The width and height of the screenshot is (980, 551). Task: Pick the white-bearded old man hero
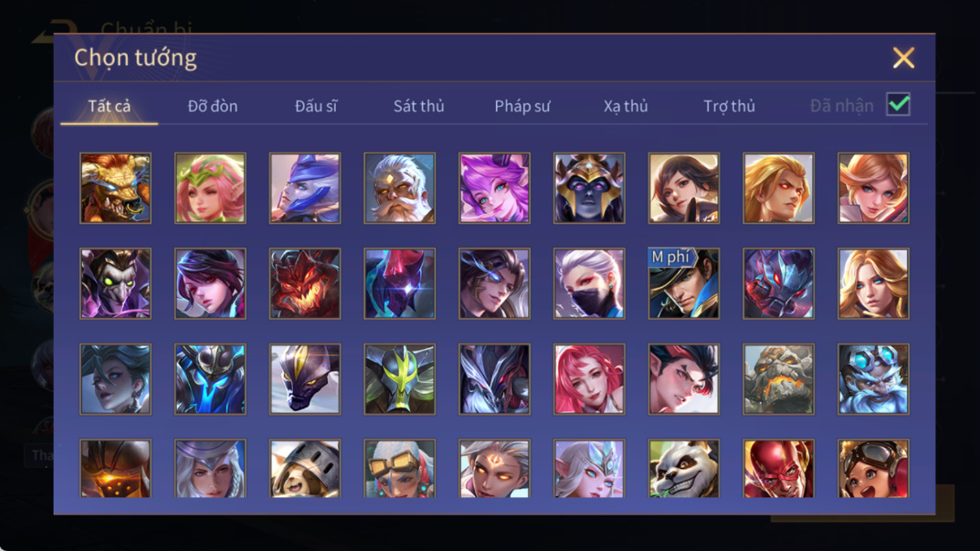(x=399, y=188)
